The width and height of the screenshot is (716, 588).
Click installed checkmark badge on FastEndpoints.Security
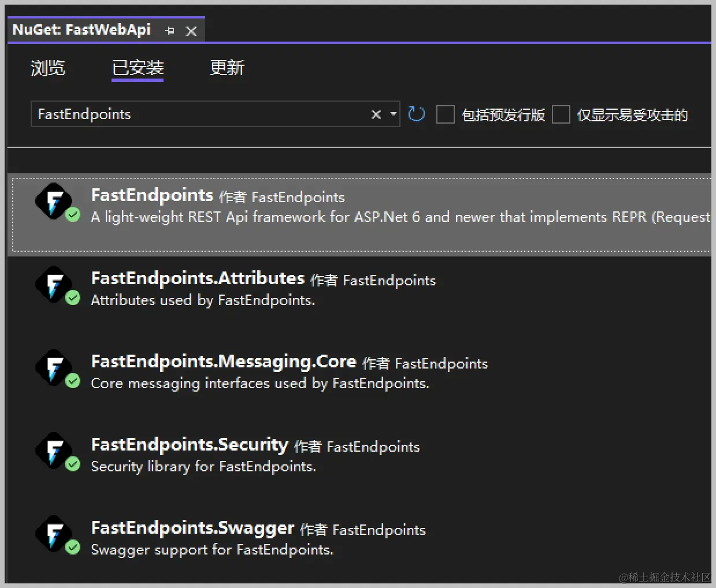(x=73, y=464)
